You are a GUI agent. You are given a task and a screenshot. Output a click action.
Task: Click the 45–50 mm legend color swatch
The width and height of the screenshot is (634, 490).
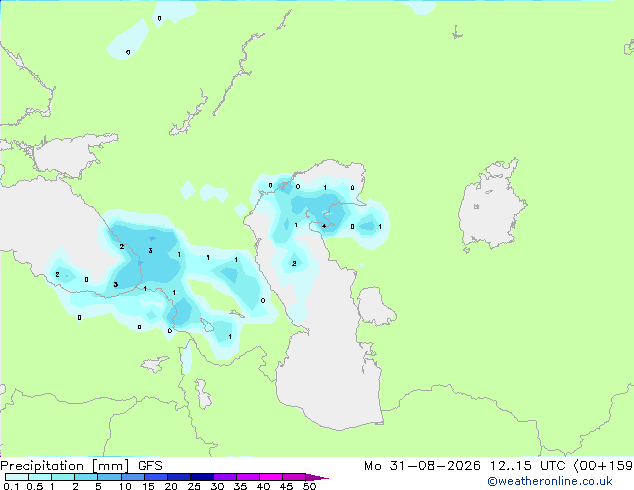tap(294, 477)
